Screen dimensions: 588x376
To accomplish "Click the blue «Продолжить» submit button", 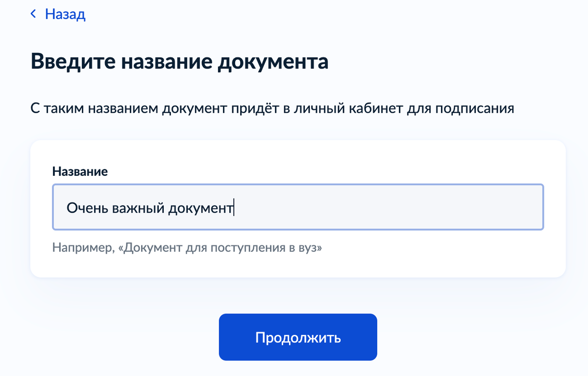I will click(297, 337).
